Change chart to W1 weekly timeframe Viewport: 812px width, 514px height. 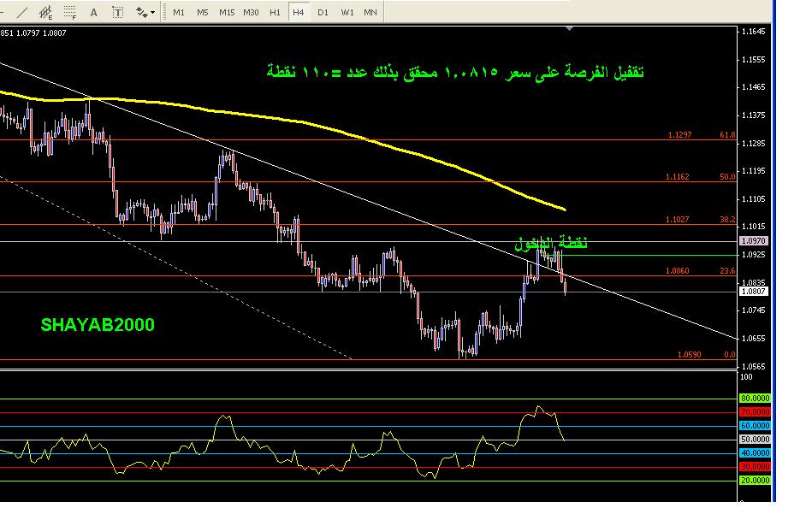click(347, 12)
